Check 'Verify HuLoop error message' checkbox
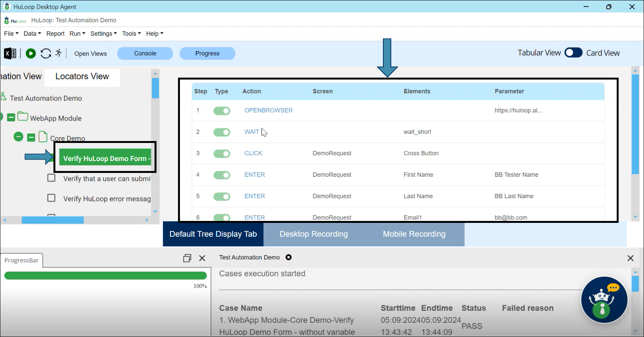This screenshot has width=644, height=337. pos(51,198)
